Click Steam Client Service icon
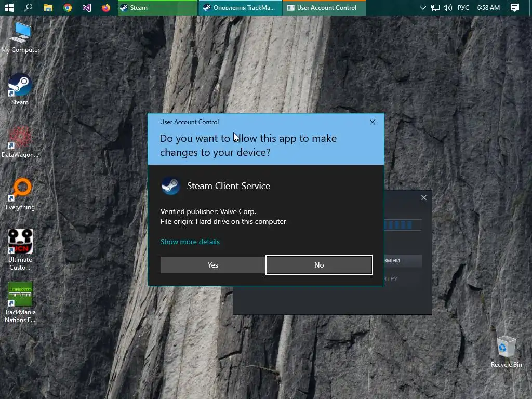The width and height of the screenshot is (532, 399). tap(170, 186)
